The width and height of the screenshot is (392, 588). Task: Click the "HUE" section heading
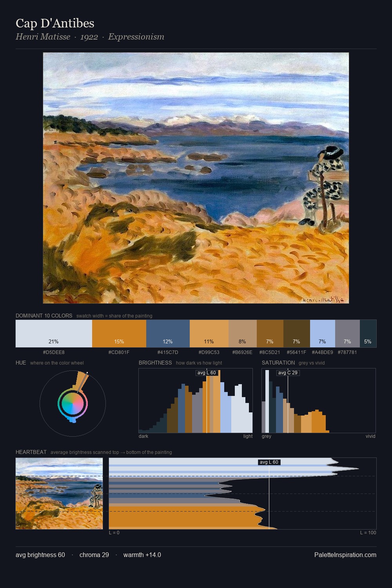click(x=21, y=363)
